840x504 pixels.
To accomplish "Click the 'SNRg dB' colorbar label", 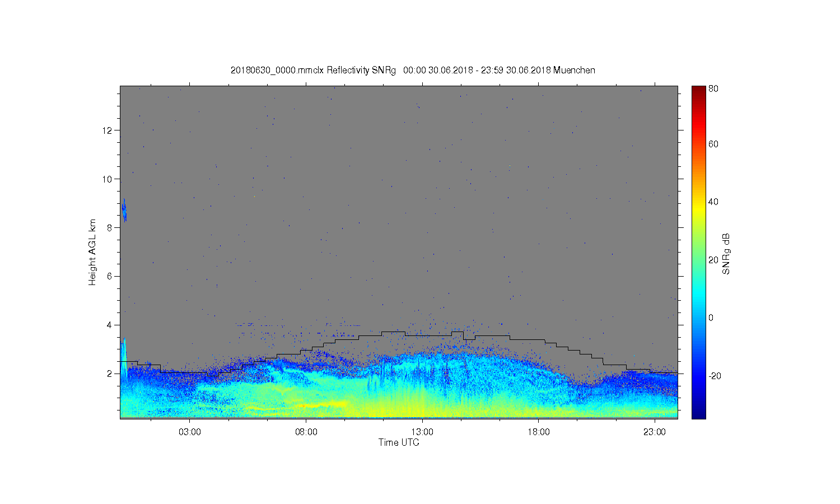I will coord(726,254).
